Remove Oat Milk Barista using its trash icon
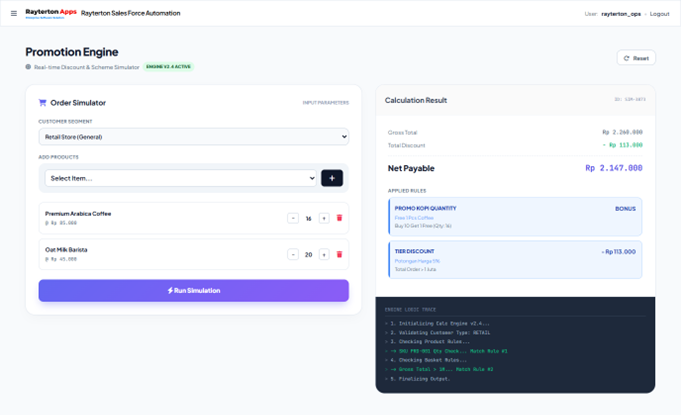 pos(339,254)
